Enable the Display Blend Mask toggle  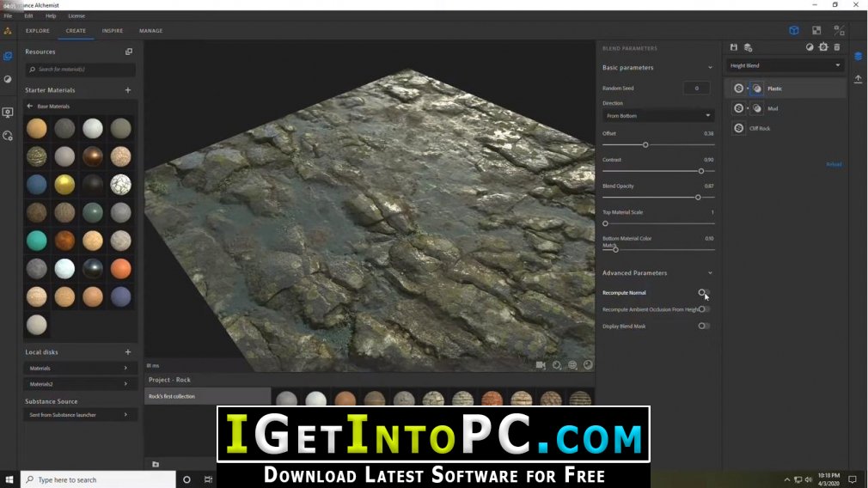tap(704, 326)
